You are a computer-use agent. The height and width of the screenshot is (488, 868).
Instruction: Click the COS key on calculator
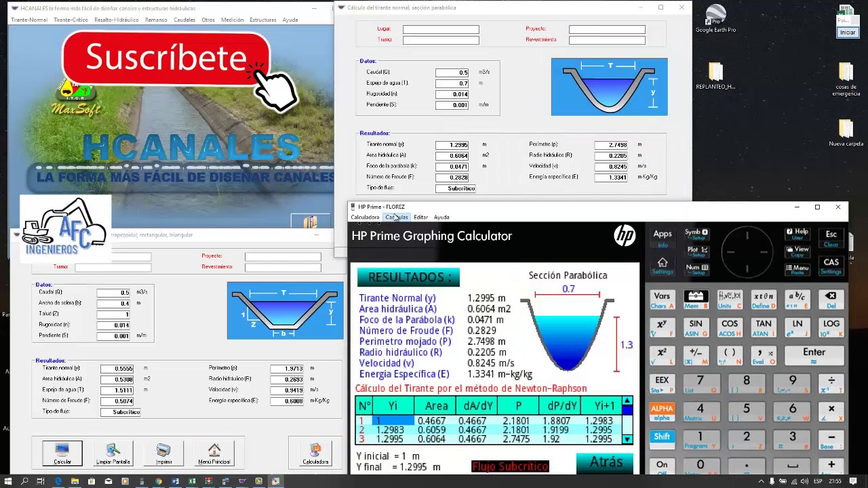pos(729,327)
